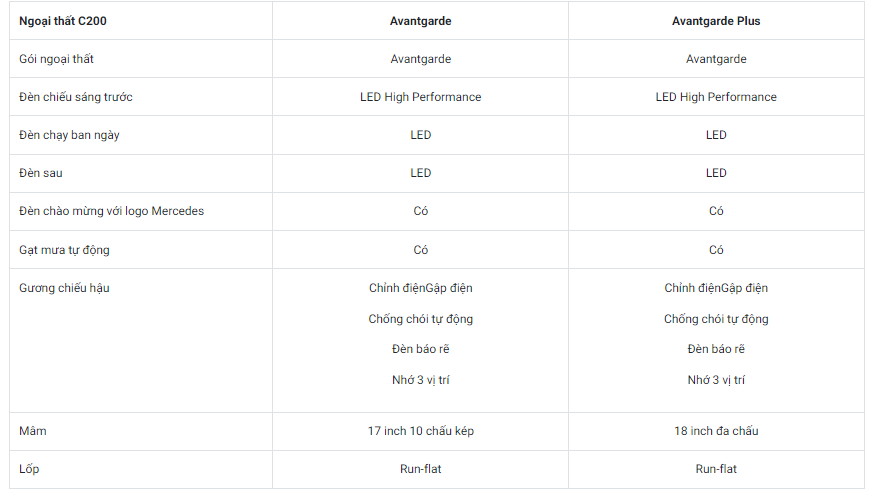Screen dimensions: 877x503
Task: Select the "Avantgarde Plus" column header
Action: pos(716,20)
